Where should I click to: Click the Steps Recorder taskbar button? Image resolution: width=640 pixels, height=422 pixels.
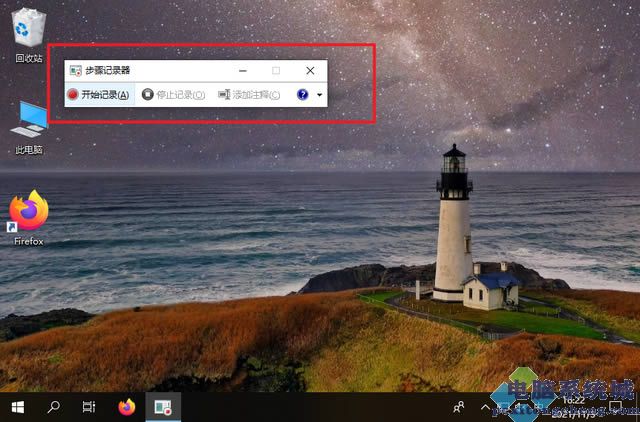click(x=163, y=407)
